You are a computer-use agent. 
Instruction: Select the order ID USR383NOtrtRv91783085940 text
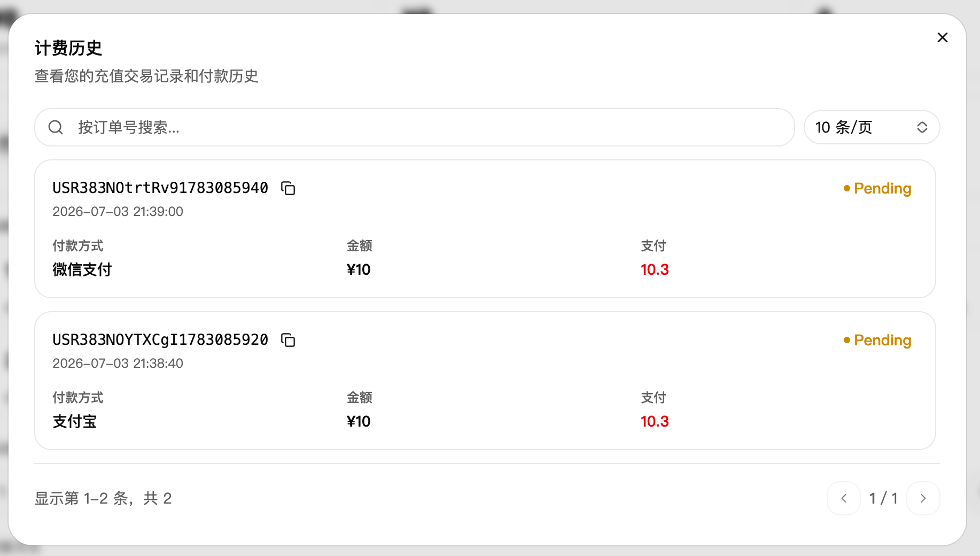pos(160,188)
